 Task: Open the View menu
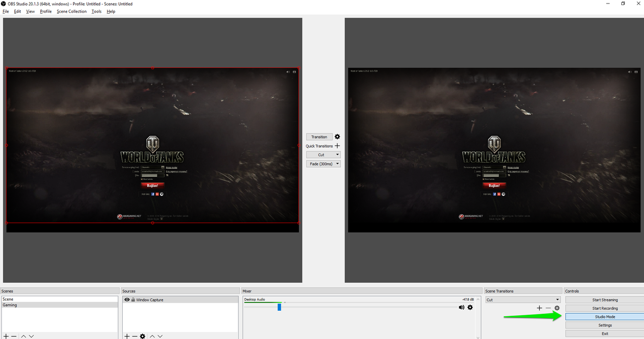pyautogui.click(x=30, y=11)
